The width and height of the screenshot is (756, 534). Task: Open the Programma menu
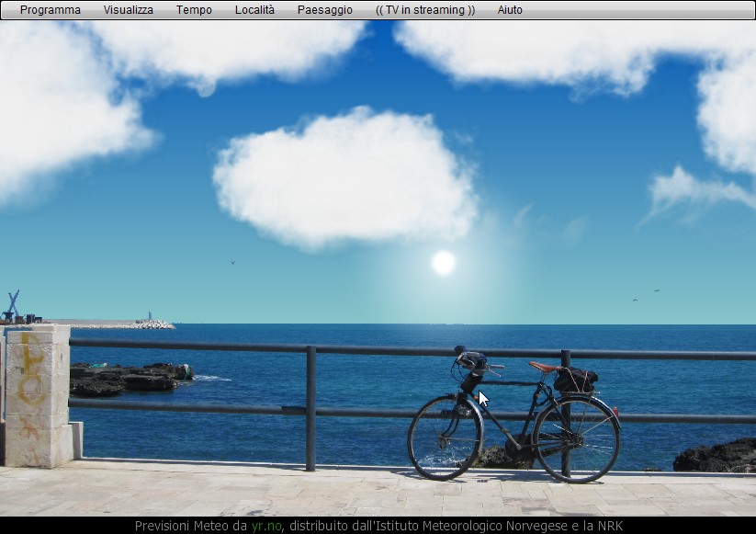point(51,10)
